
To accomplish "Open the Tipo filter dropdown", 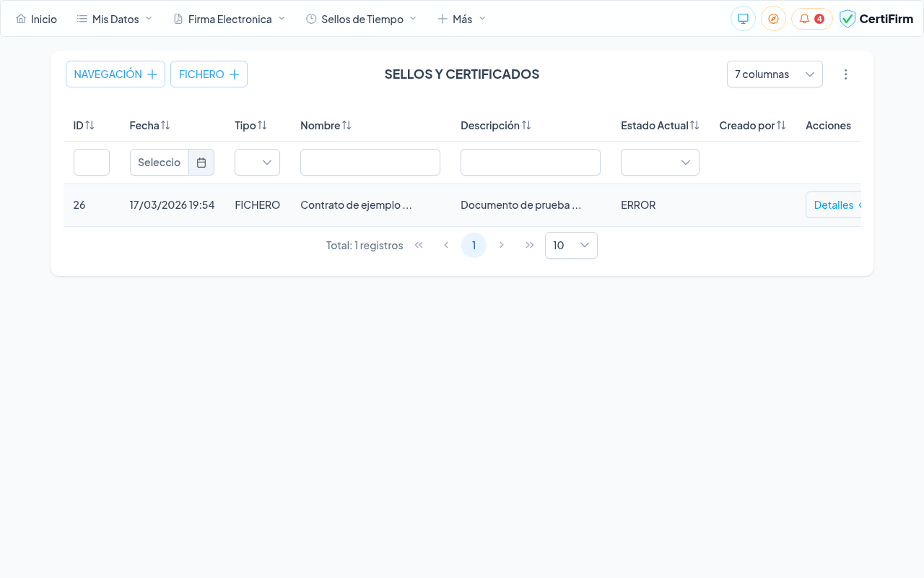I will (x=257, y=163).
